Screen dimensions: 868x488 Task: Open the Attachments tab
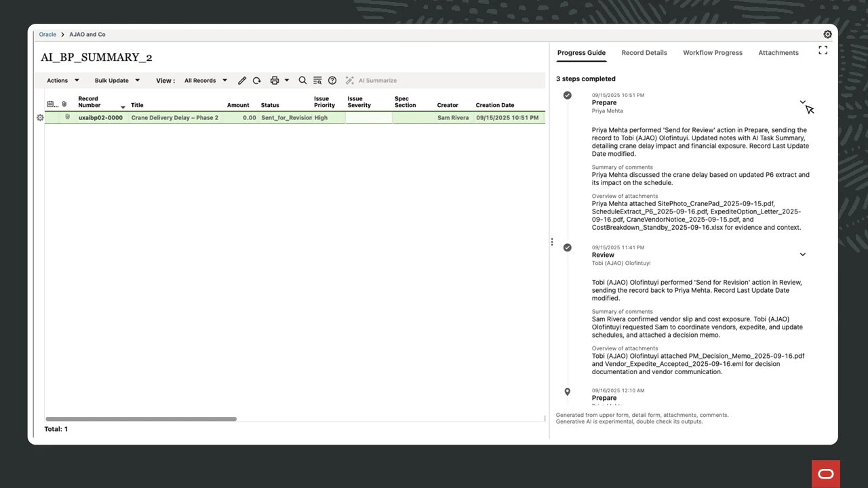pos(778,52)
